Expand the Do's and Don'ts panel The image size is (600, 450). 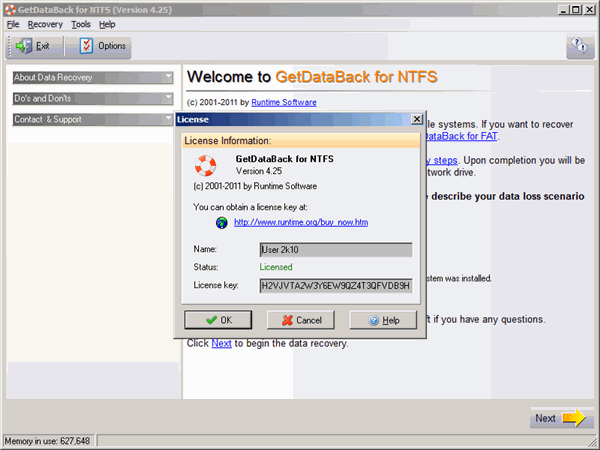tap(93, 98)
